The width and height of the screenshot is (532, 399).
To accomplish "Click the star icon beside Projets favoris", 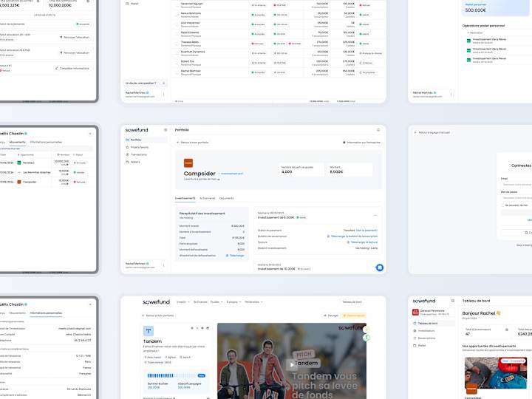I will 127,147.
